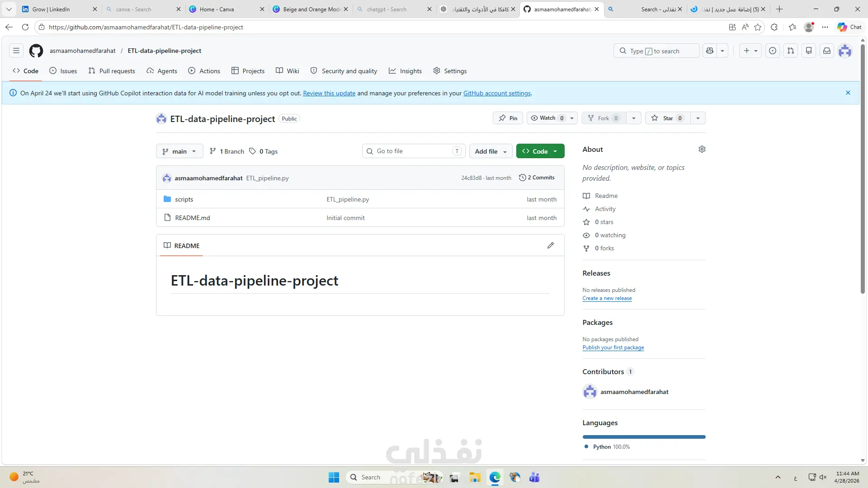Open the Create new plus dropdown
Screen dimensions: 868x488
coord(750,51)
